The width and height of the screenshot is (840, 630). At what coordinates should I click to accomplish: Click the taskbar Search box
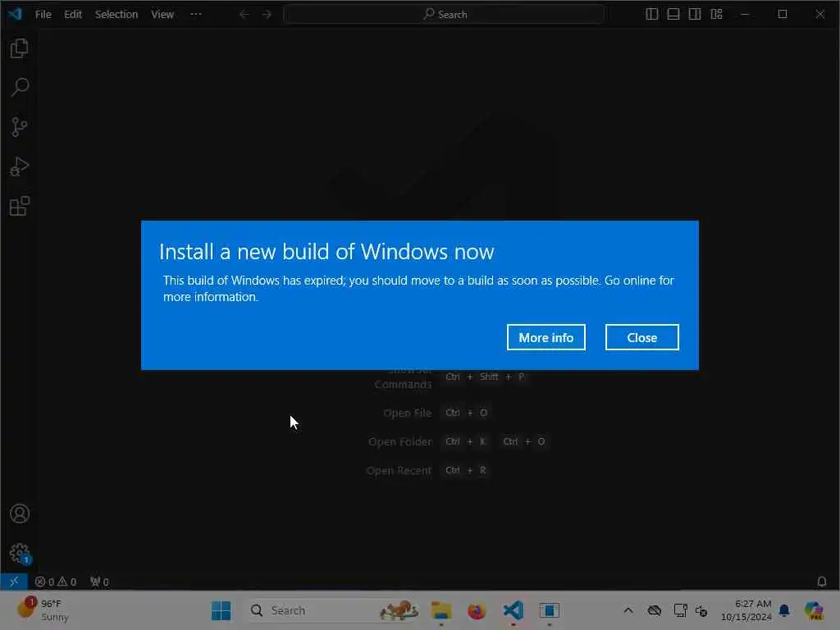pyautogui.click(x=332, y=610)
